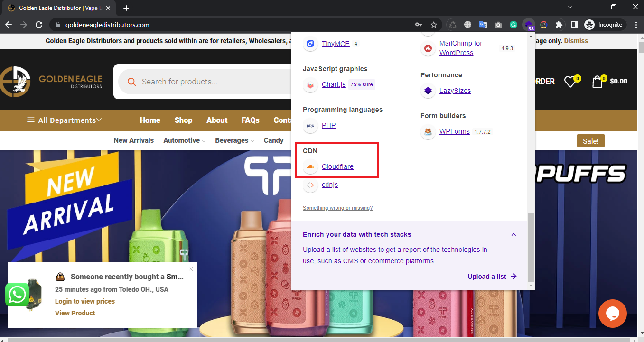Click the MailChimp for WordPress icon

pos(428,48)
